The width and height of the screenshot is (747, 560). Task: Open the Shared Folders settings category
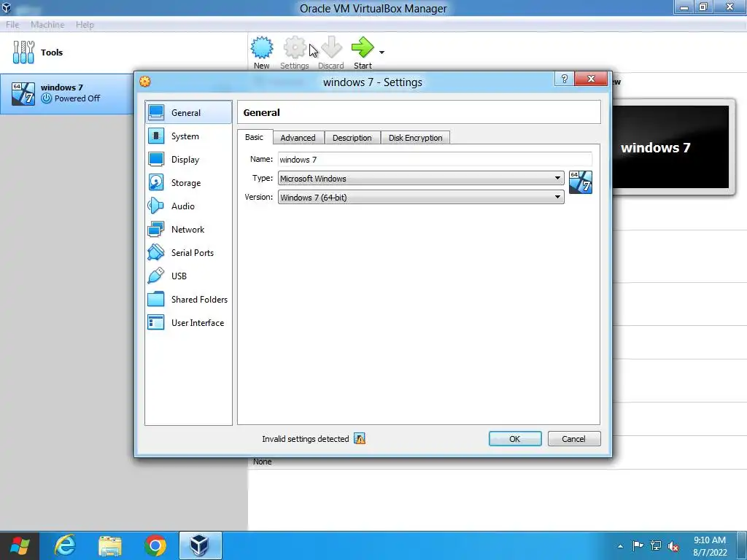pyautogui.click(x=188, y=300)
